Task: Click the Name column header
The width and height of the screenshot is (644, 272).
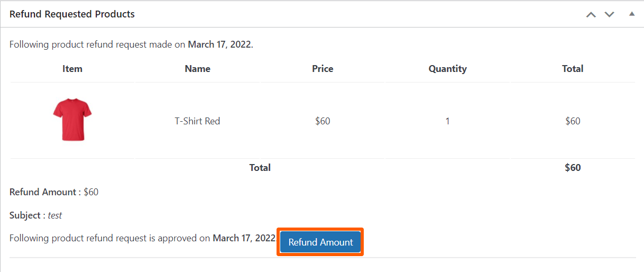Action: pyautogui.click(x=197, y=69)
